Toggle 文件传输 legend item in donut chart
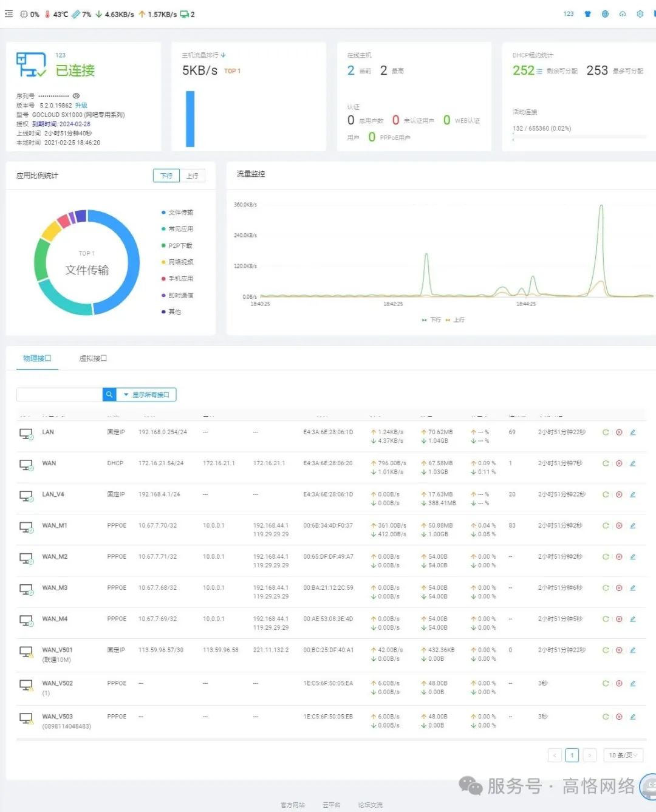The image size is (656, 812). pyautogui.click(x=177, y=213)
